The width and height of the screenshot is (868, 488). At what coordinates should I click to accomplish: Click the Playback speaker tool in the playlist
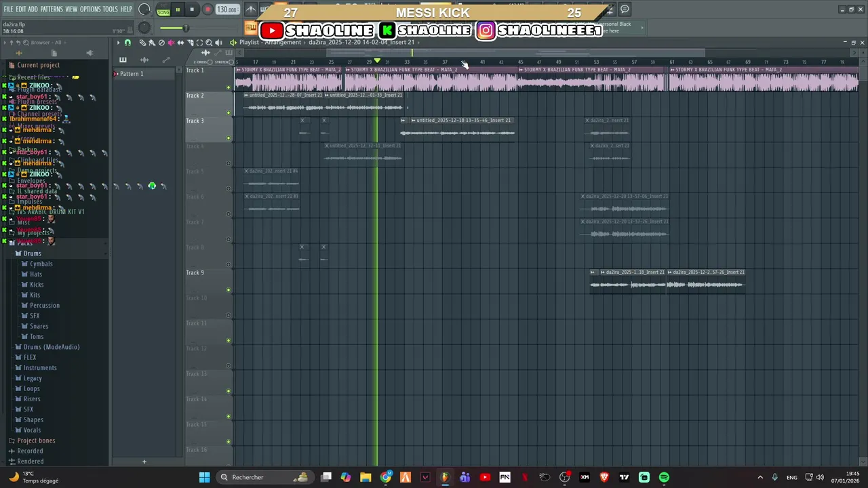tap(218, 43)
